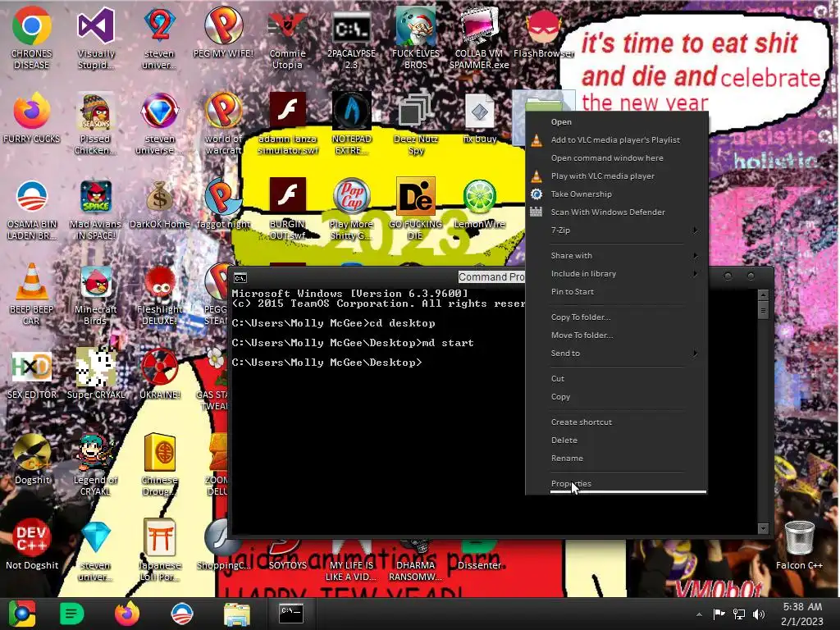Select the GO FUCKING DIE De icon

(416, 209)
